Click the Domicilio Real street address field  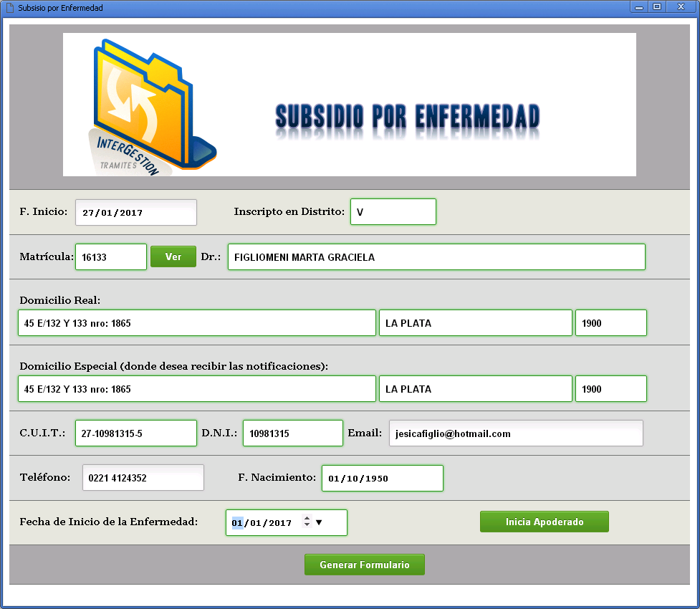[x=197, y=323]
